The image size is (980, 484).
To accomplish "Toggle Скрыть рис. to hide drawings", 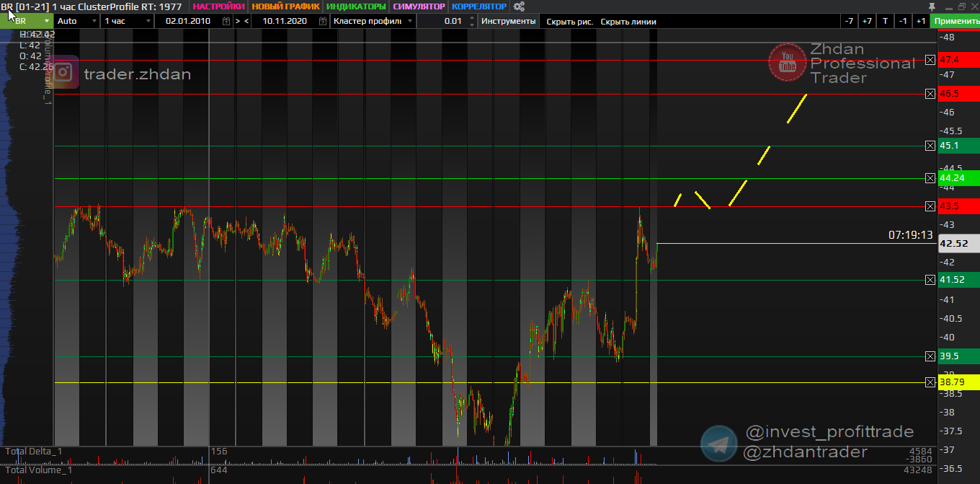I will (x=569, y=22).
